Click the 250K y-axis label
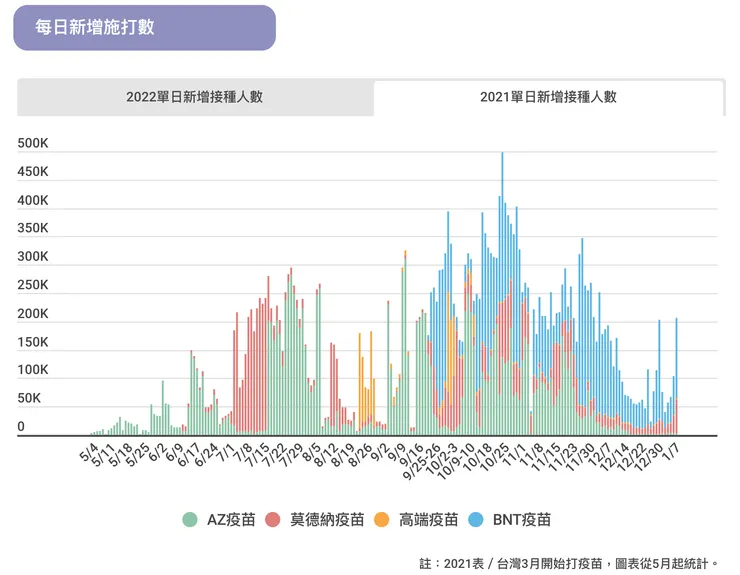Image resolution: width=740 pixels, height=575 pixels. [33, 285]
